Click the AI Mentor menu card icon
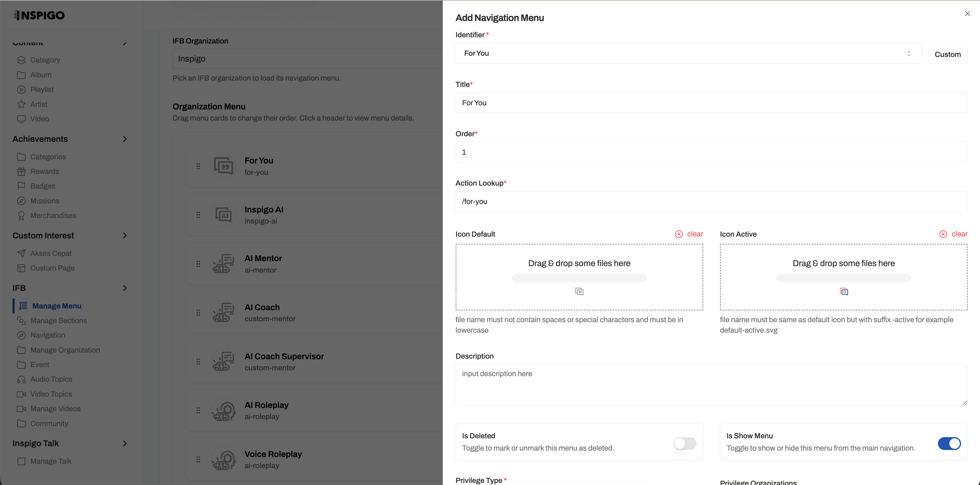 click(223, 264)
